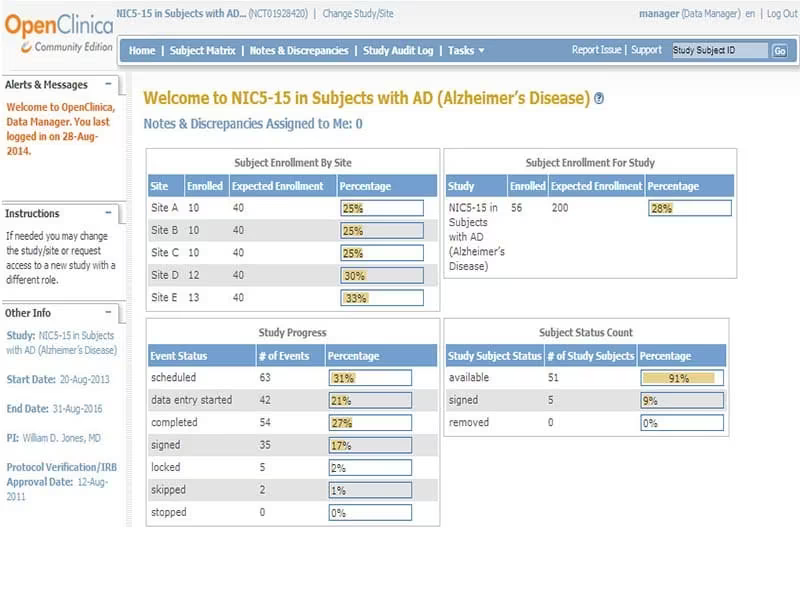Open the help icon beside the welcome title
The image size is (800, 600).
point(599,98)
